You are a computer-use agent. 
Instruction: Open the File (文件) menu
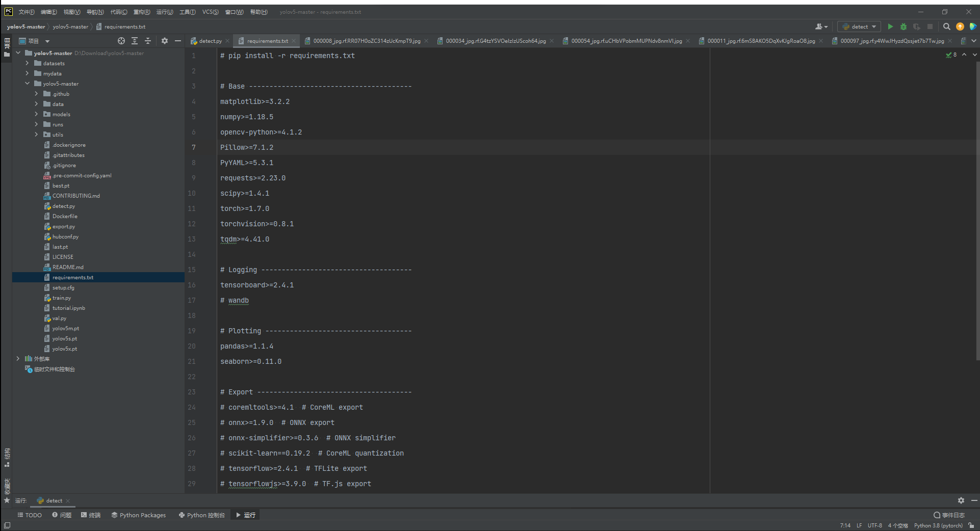[x=27, y=12]
